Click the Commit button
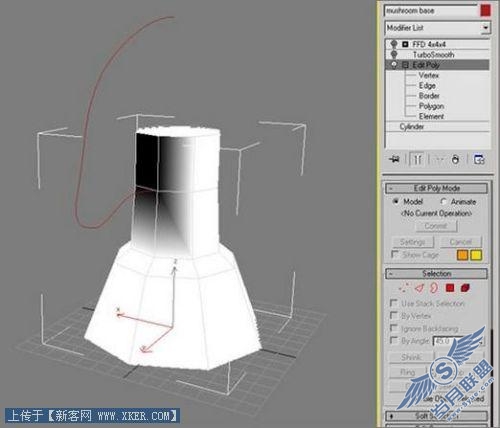 [436, 226]
